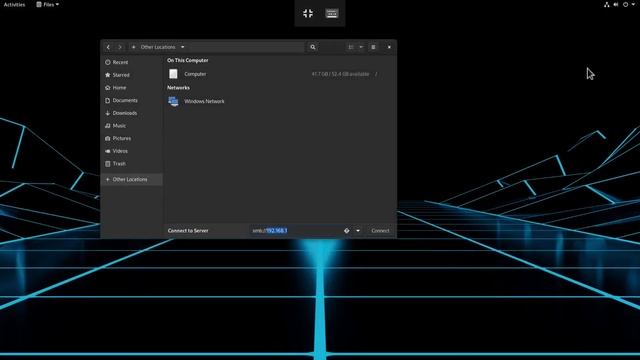The height and width of the screenshot is (360, 640).
Task: Open Starred in the sidebar
Action: (x=131, y=75)
